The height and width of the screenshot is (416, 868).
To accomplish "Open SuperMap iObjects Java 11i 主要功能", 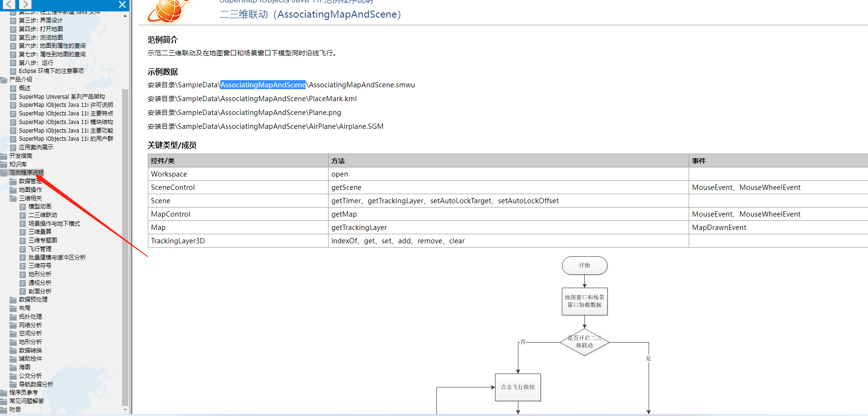I will tap(66, 131).
